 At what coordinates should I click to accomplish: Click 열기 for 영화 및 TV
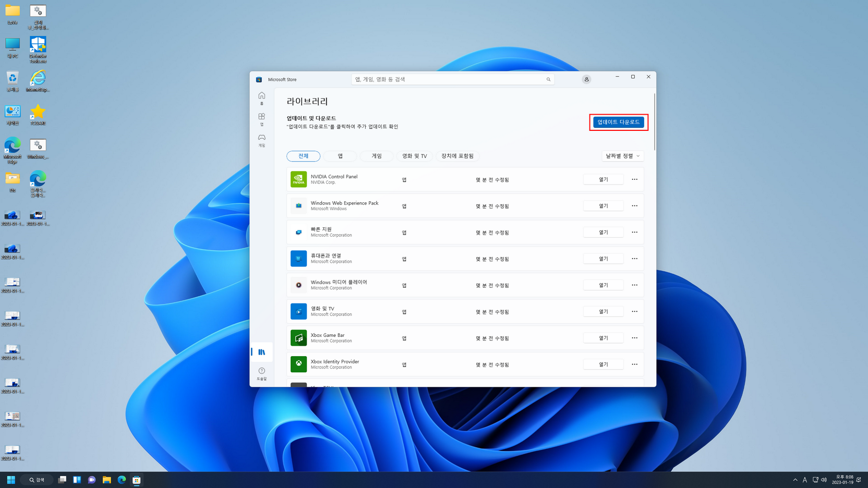(603, 311)
